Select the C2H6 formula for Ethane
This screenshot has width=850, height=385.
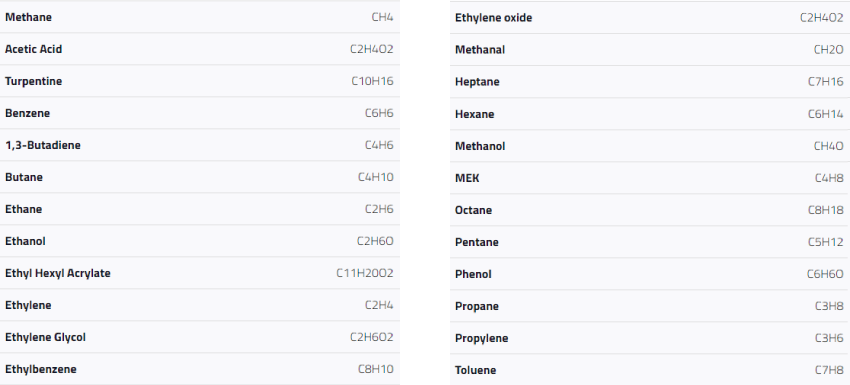[x=379, y=209]
